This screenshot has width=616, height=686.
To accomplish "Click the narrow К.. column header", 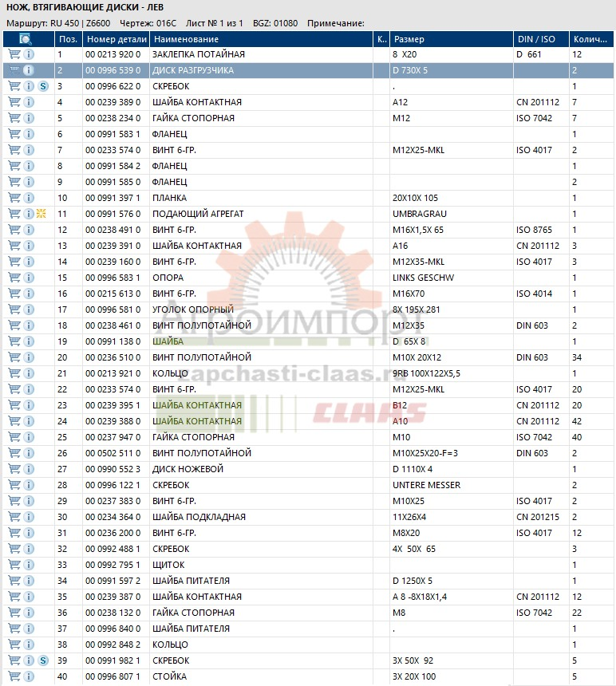I will coord(381,39).
